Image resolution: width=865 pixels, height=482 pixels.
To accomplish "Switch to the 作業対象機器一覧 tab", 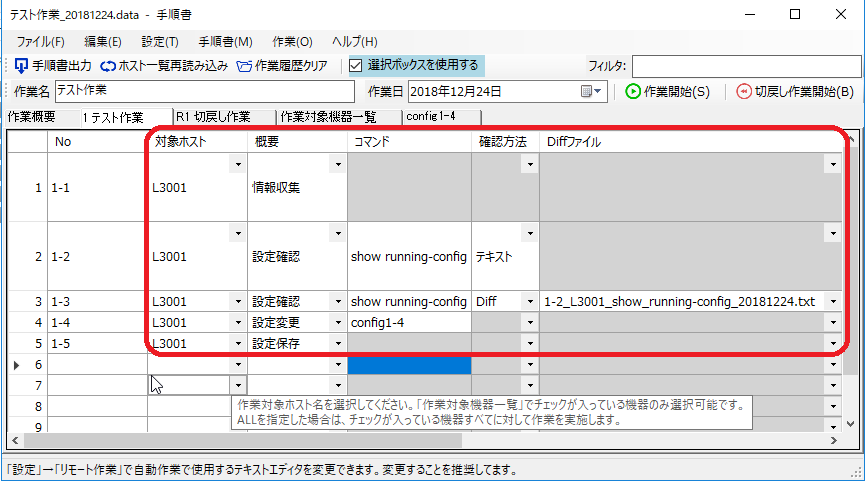I will click(329, 117).
